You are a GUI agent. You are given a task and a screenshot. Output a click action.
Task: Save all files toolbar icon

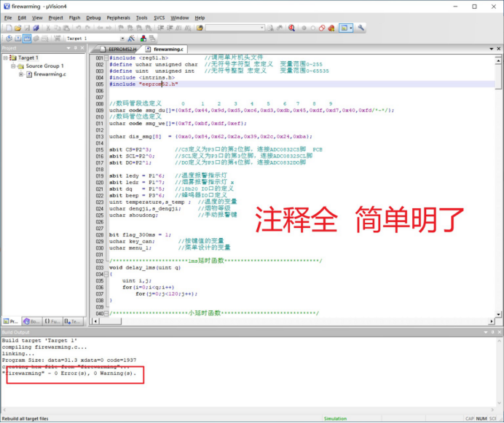click(36, 28)
